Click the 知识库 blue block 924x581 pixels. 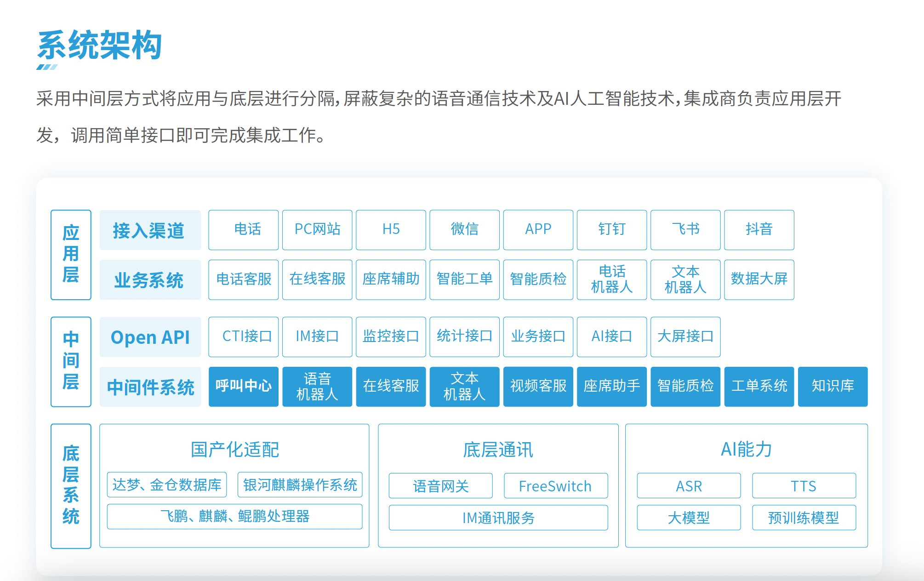833,386
